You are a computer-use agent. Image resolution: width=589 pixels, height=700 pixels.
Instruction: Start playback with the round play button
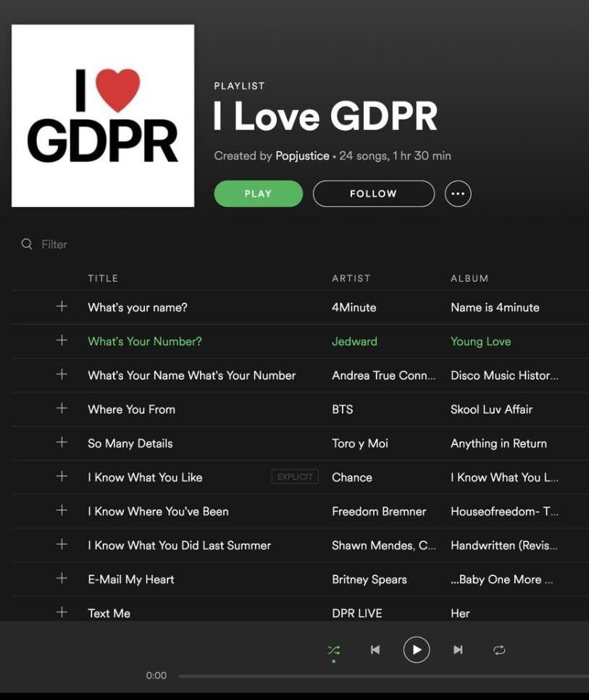tap(417, 649)
